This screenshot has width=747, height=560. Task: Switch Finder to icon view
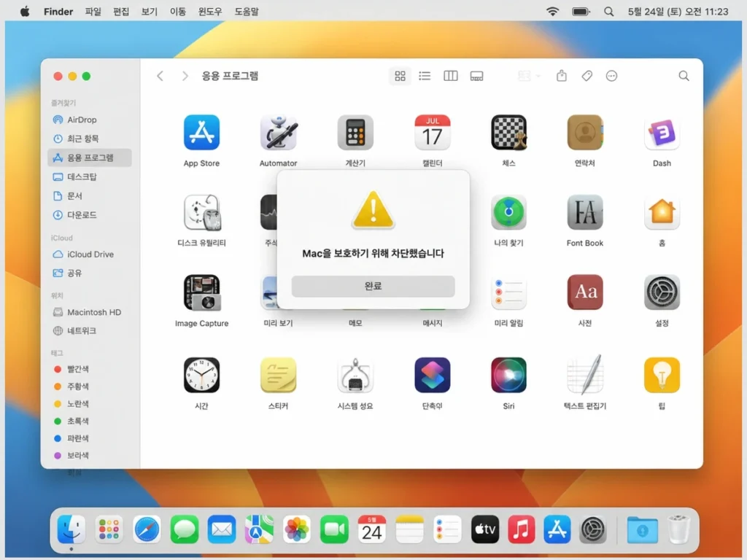point(400,76)
